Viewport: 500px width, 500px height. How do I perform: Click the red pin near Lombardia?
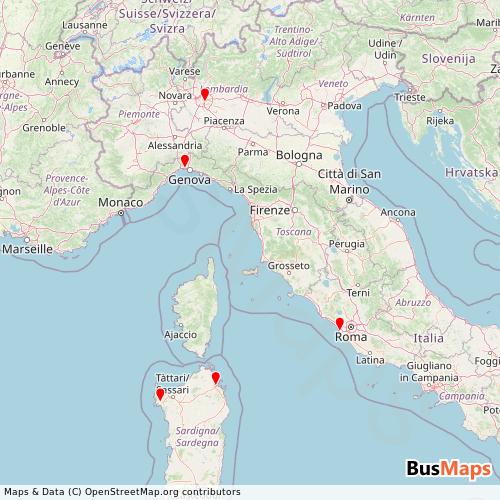[x=205, y=94]
